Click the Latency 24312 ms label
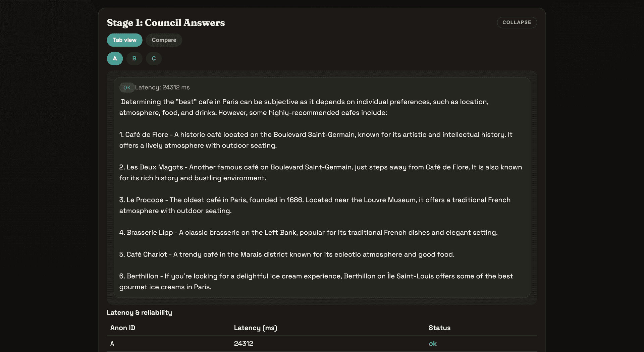Screen dimensions: 644x352 (162, 87)
